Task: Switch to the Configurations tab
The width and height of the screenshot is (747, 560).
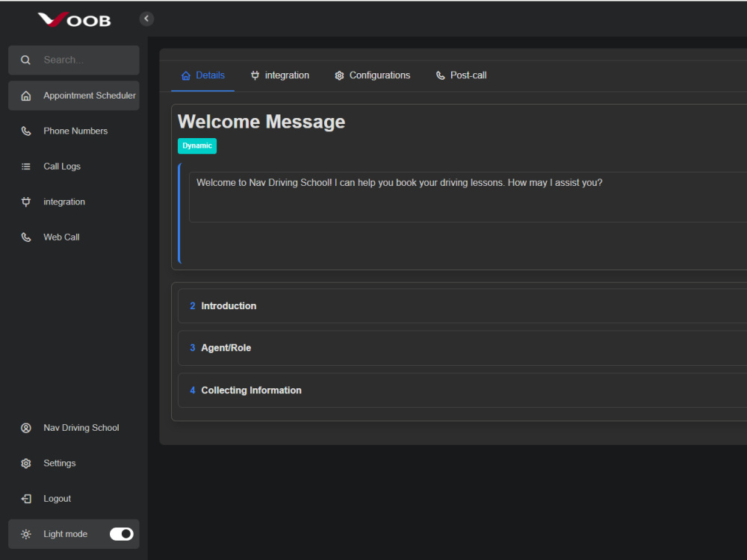Action: (x=372, y=75)
